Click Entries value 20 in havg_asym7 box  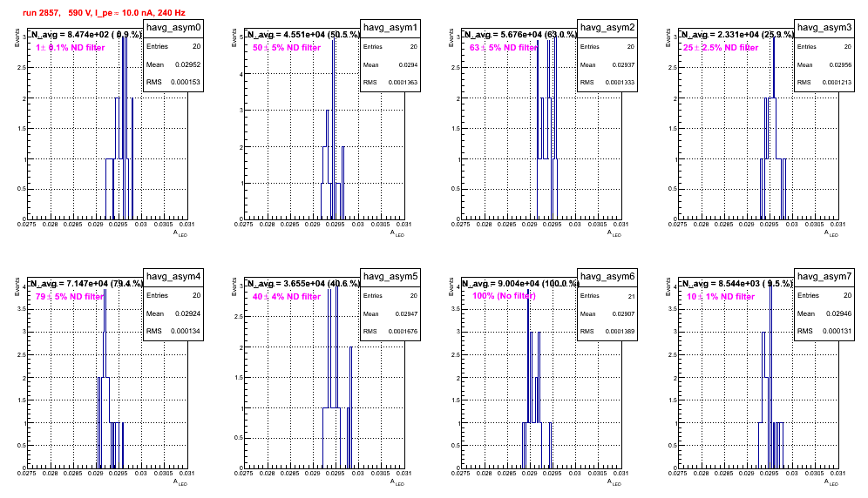click(847, 295)
